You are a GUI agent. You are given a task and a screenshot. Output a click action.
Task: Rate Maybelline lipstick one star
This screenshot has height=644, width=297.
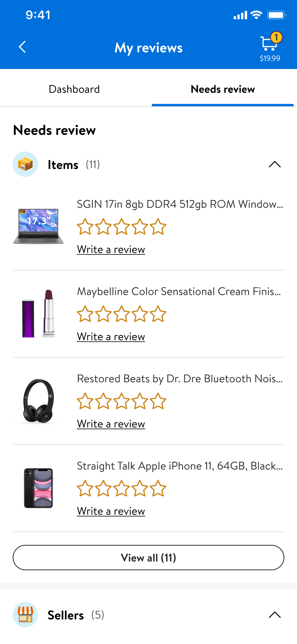pos(85,314)
